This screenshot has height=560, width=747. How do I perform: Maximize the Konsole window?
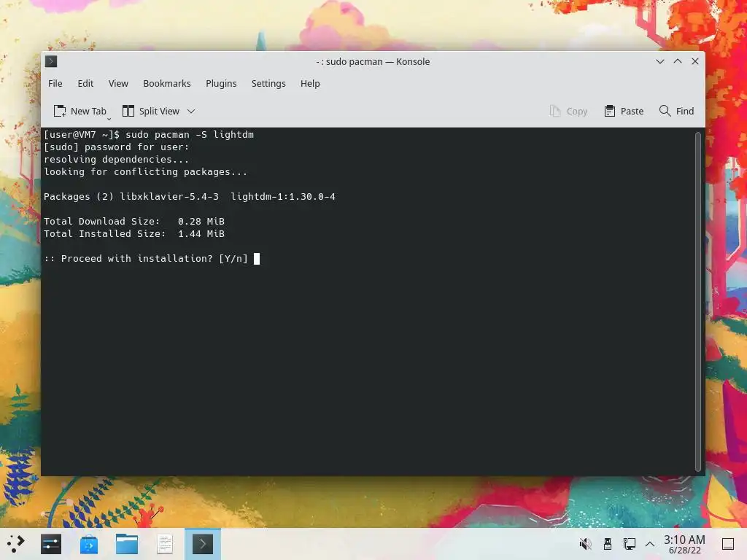click(x=678, y=61)
